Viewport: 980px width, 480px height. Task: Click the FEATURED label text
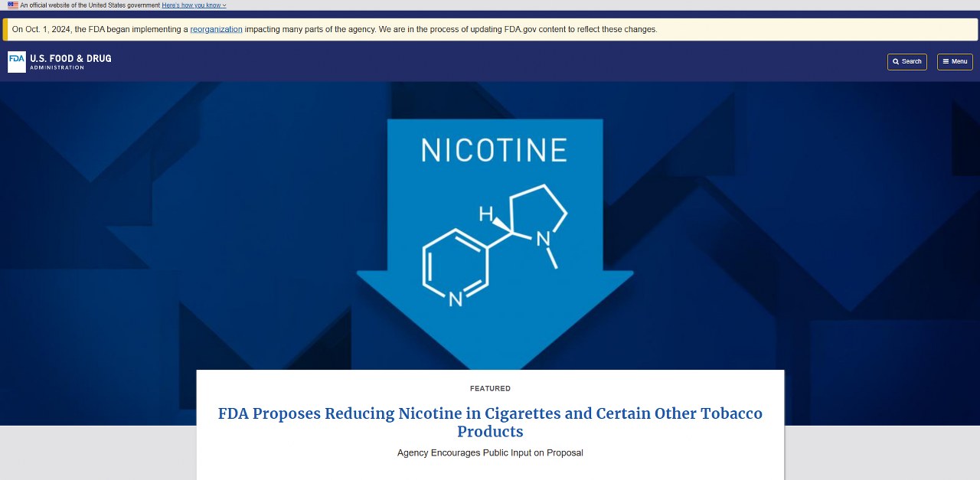point(490,389)
